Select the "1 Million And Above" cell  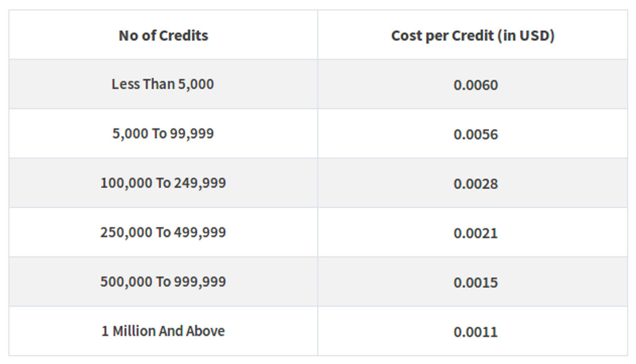pos(163,331)
